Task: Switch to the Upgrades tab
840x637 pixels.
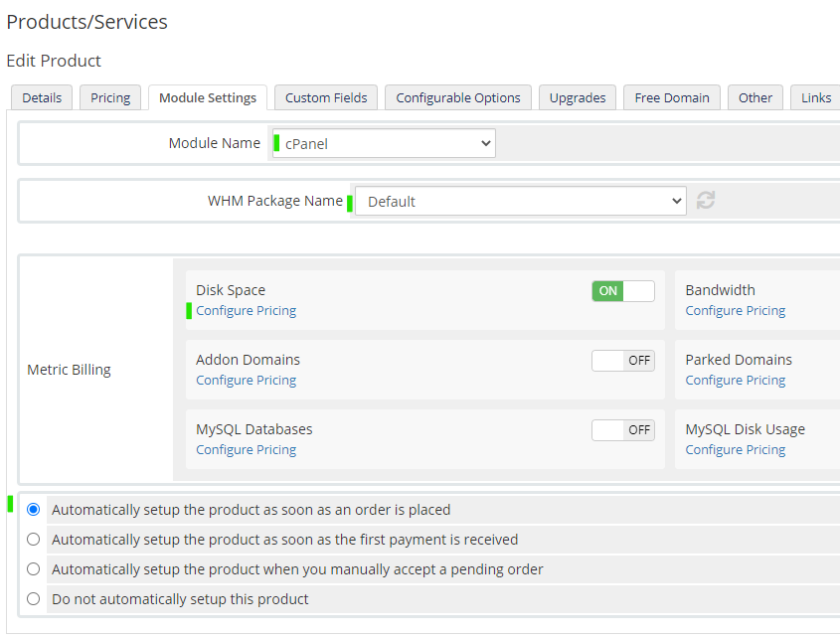Action: coord(578,97)
